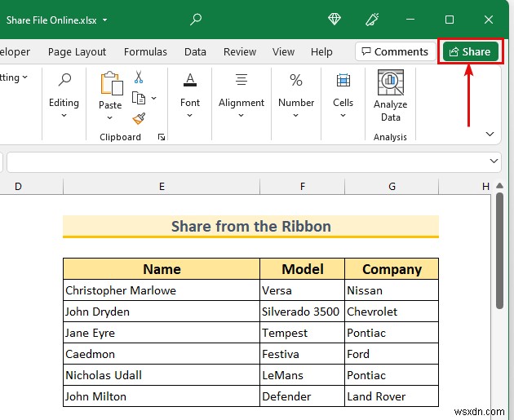Select the cell 'Nicholas Udall'
This screenshot has height=420, width=514.
coord(162,375)
